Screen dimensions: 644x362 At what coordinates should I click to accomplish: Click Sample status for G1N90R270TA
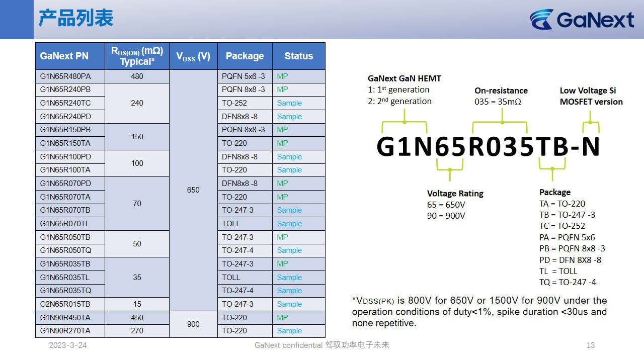coord(289,331)
